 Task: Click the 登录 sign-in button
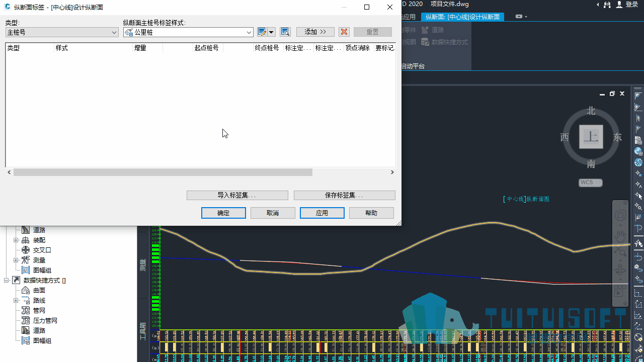pos(627,5)
